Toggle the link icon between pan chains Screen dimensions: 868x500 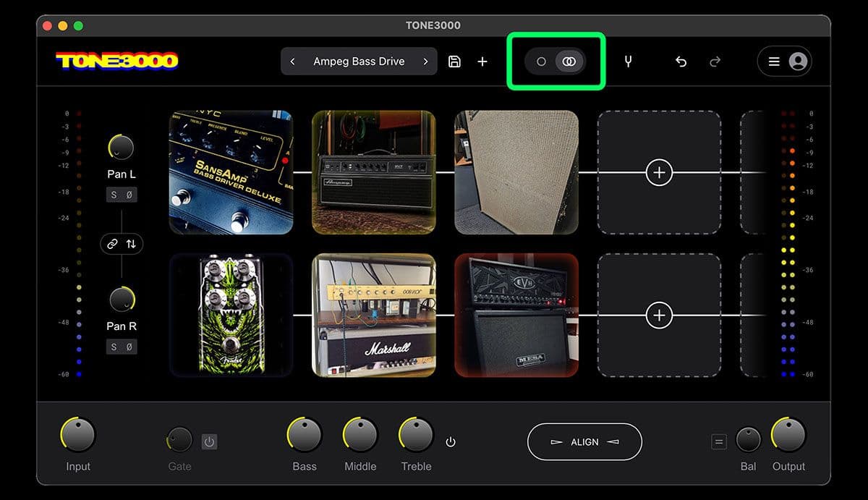point(112,244)
